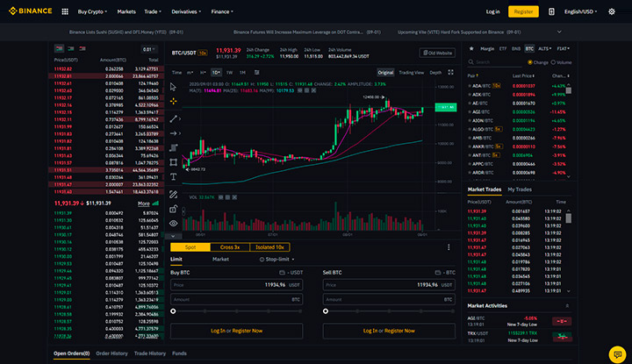Open the Stop-limit order type dropdown
This screenshot has height=364, width=632.
tap(276, 260)
